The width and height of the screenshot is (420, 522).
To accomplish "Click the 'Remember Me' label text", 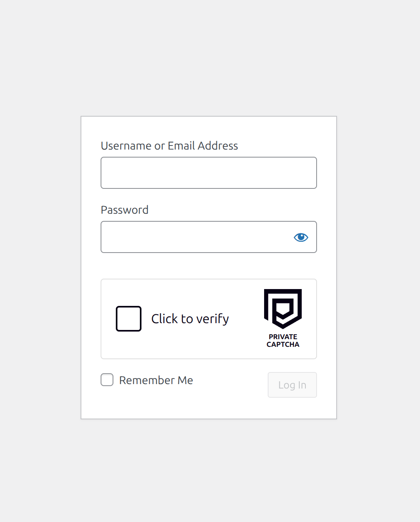I will [x=156, y=380].
